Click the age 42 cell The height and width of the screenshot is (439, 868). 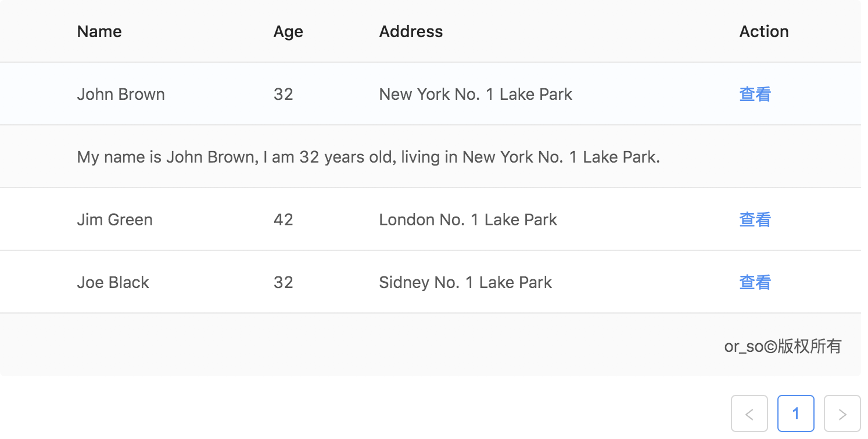pos(283,219)
